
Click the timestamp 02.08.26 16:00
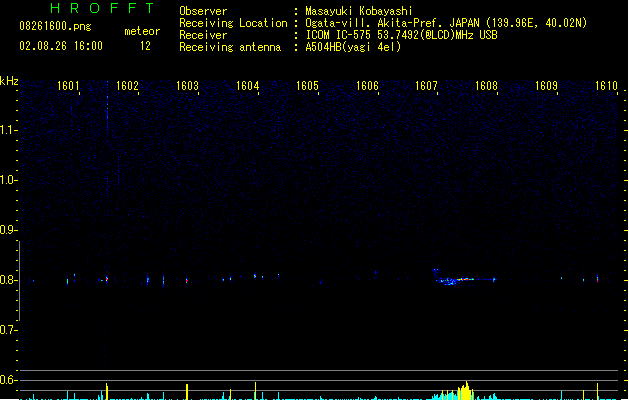point(61,46)
